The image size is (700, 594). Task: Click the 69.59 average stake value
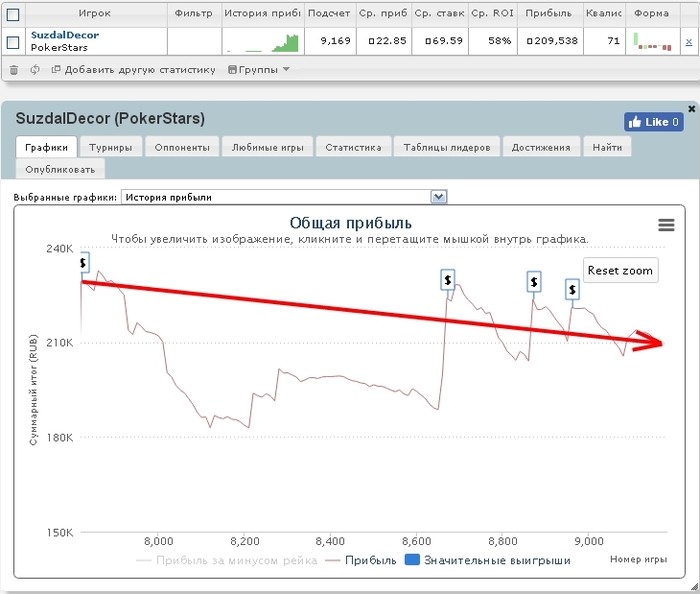444,41
